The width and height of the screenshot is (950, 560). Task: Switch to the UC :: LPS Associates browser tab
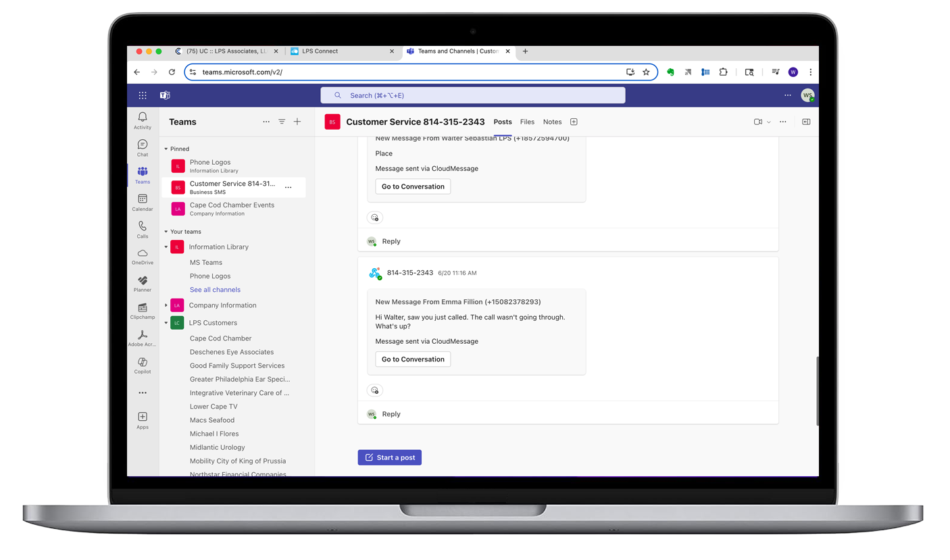coord(226,51)
